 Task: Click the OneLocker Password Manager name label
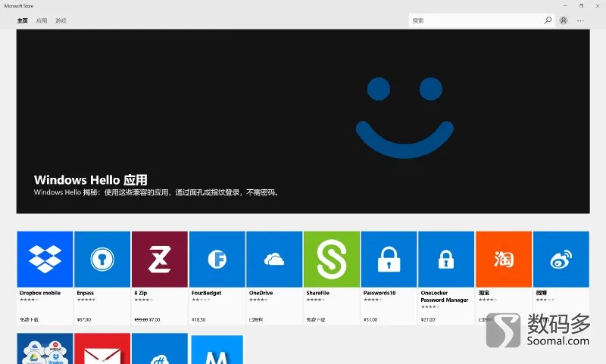click(x=445, y=297)
